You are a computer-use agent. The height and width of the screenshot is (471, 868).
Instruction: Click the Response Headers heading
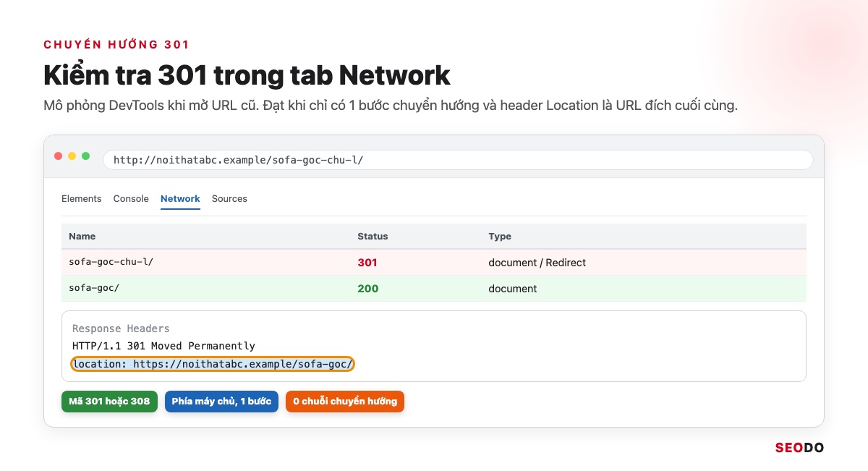(121, 328)
